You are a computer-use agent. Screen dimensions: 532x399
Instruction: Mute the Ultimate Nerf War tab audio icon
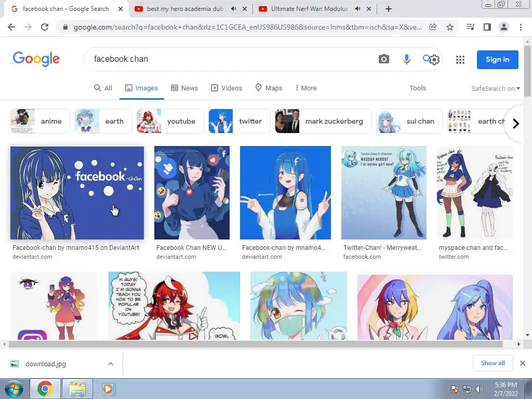pyautogui.click(x=357, y=9)
